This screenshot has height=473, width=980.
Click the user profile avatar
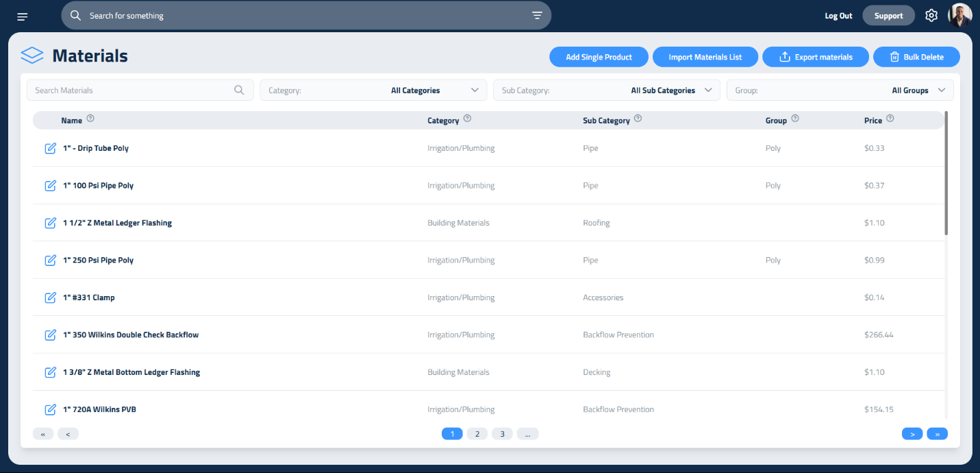click(959, 16)
